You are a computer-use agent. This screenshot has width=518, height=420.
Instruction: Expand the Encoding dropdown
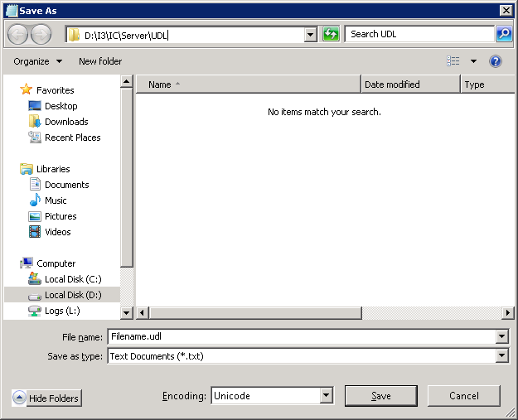tap(327, 396)
